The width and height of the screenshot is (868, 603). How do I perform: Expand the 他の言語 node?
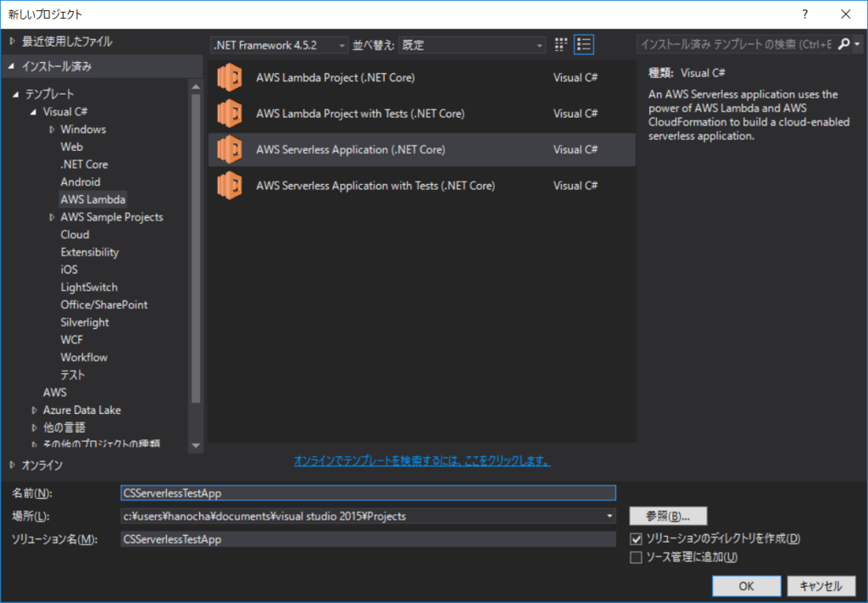[x=34, y=428]
